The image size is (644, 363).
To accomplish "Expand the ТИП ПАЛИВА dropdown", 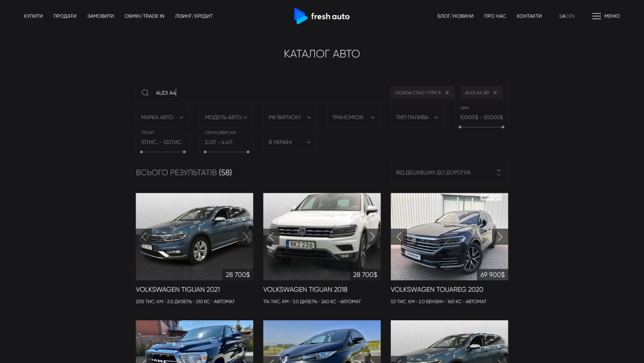I will pyautogui.click(x=417, y=117).
